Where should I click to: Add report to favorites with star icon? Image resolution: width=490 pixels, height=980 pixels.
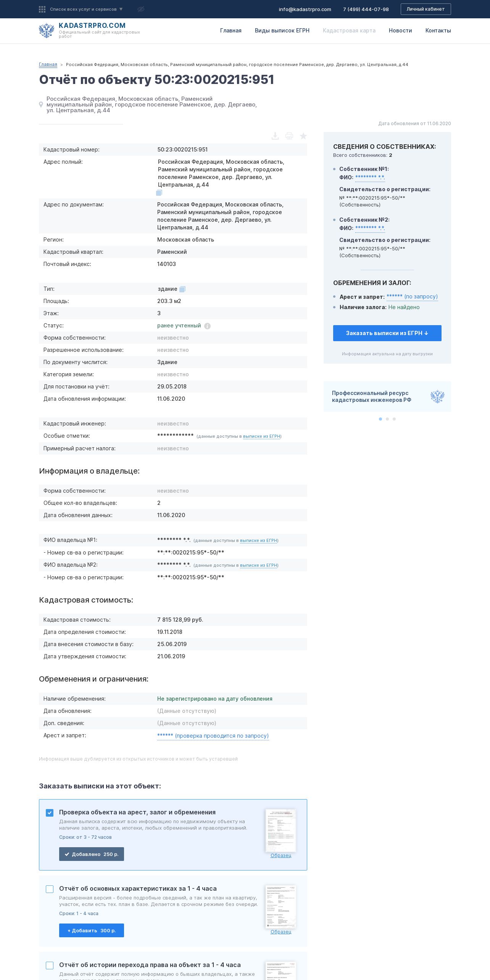303,136
